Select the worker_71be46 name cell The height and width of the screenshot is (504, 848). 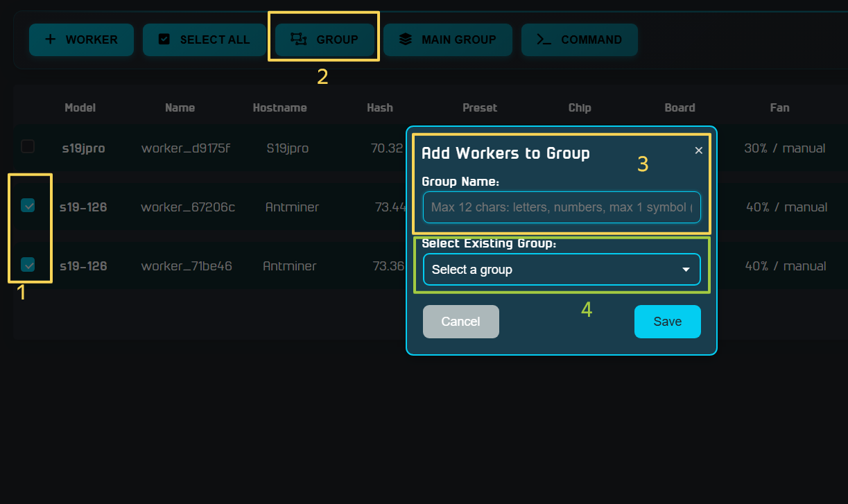tap(187, 266)
